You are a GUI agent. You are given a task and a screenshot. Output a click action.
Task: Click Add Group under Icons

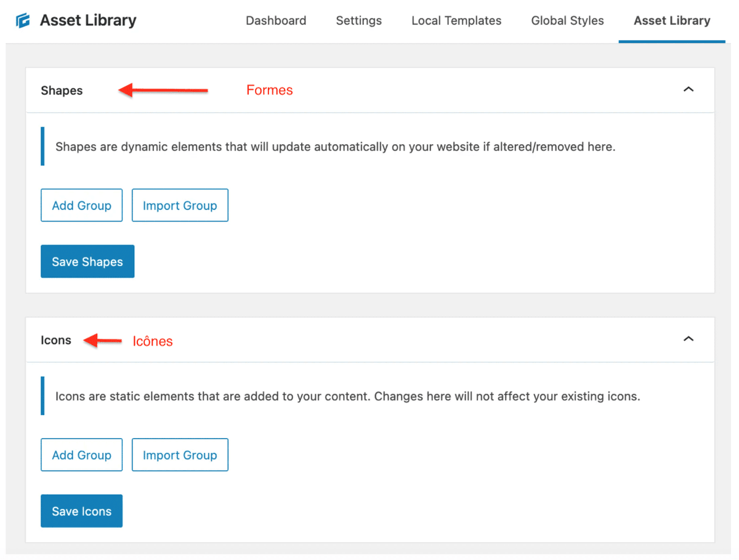81,455
